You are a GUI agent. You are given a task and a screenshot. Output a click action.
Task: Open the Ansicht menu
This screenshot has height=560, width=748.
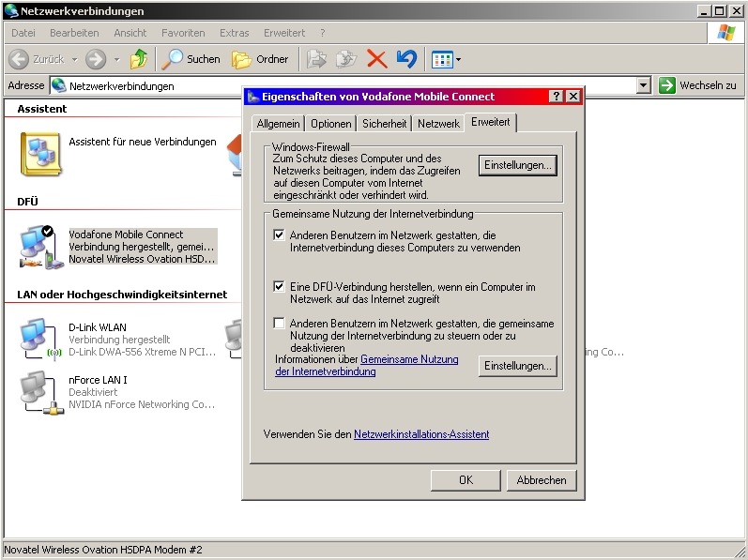pos(130,33)
